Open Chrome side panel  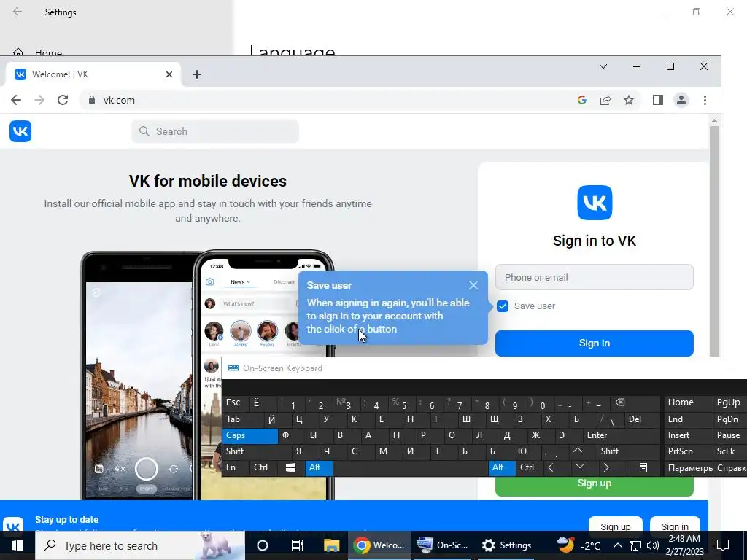[658, 100]
